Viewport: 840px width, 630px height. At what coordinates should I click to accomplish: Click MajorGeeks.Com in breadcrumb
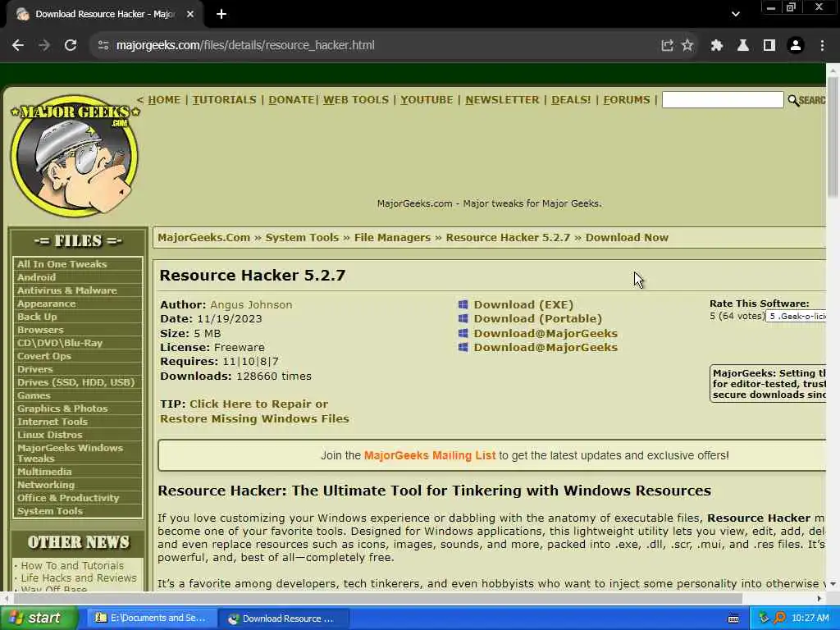(203, 237)
